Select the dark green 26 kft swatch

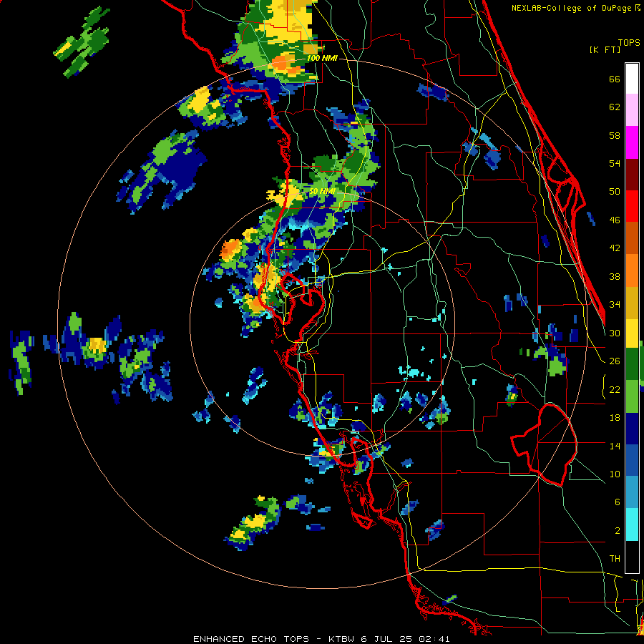pos(632,364)
